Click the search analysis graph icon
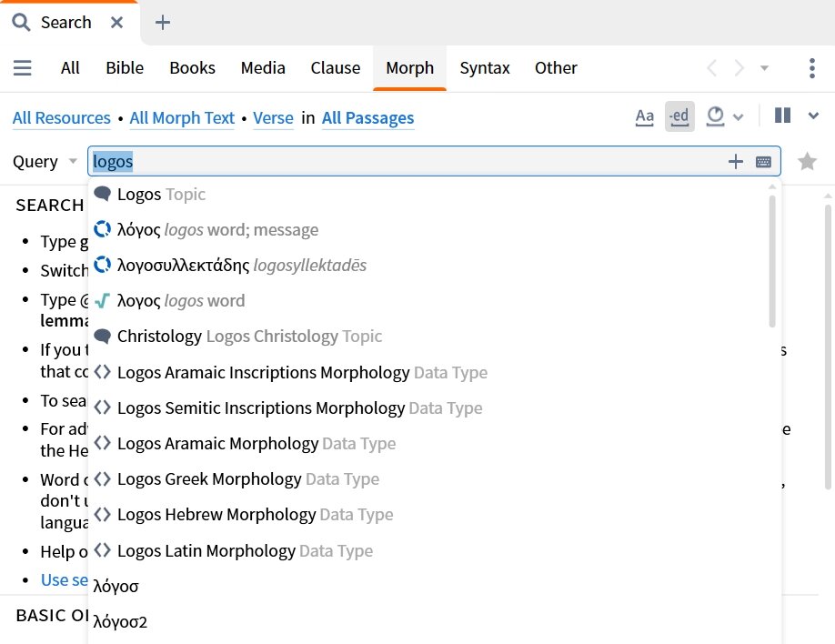The image size is (835, 644). pyautogui.click(x=715, y=116)
